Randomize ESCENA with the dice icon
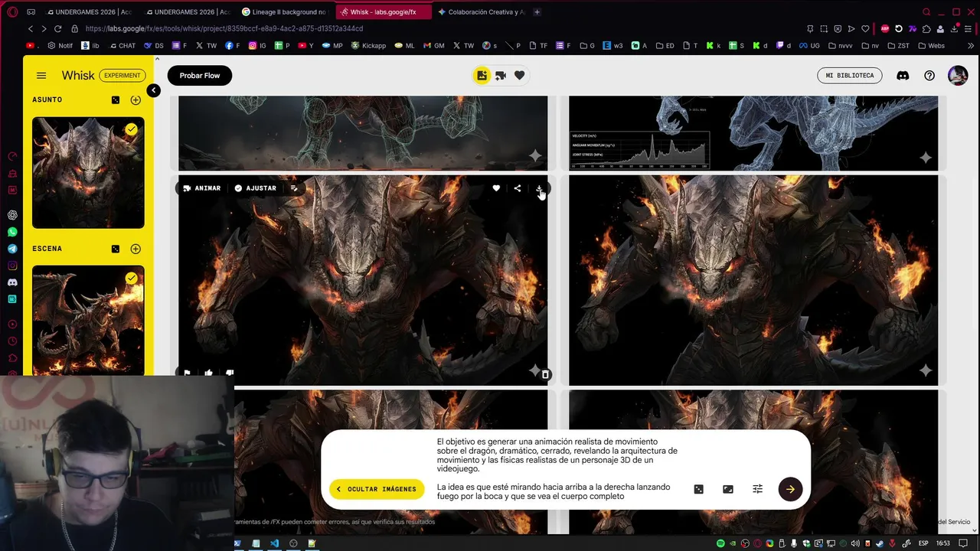The height and width of the screenshot is (551, 980). tap(116, 249)
